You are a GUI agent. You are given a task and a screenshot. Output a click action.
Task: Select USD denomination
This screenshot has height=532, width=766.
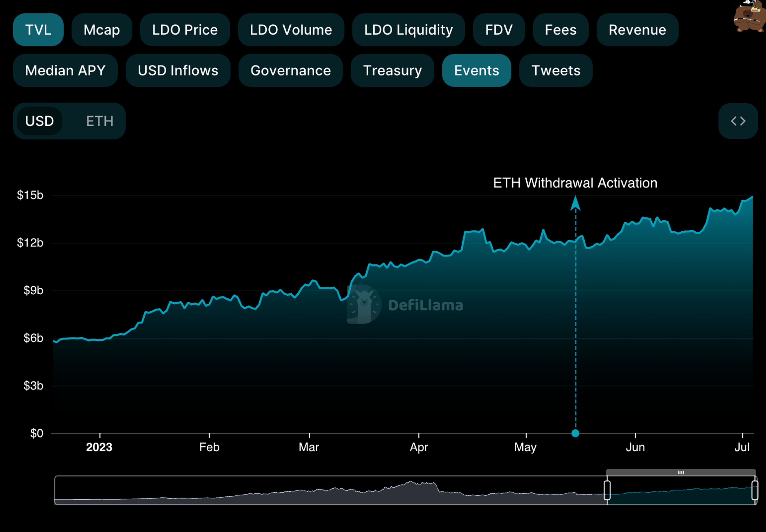point(39,121)
